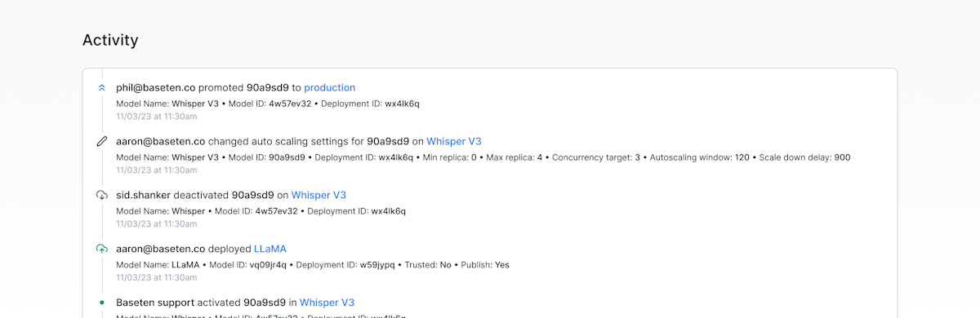Click 'Min replica: 0' detail
This screenshot has width=980, height=318.
pyautogui.click(x=450, y=157)
